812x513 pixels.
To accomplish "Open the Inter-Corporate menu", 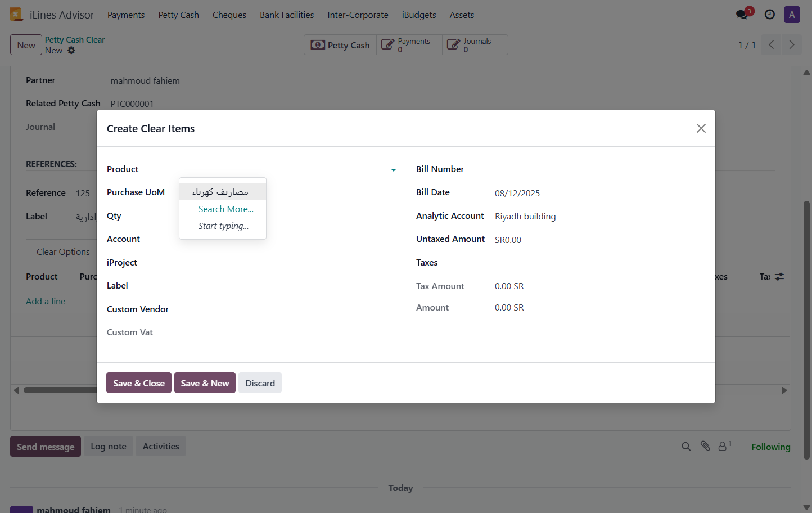I will 358,15.
